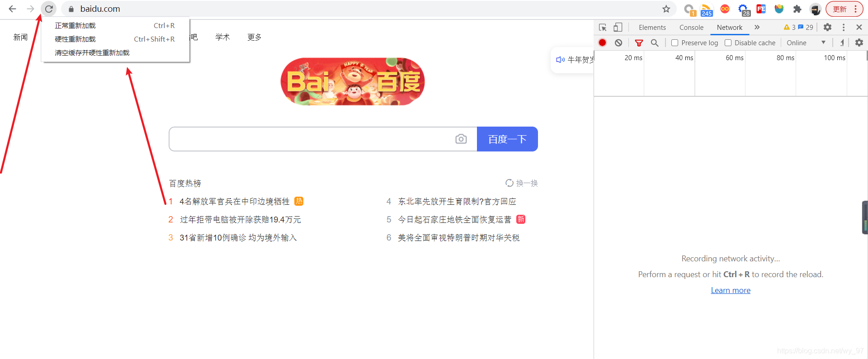868x359 pixels.
Task: Click the reload page button
Action: 49,9
